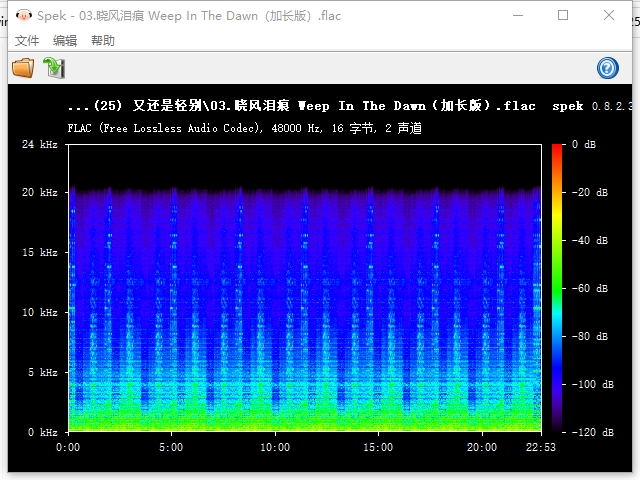The image size is (640, 480).
Task: Open the 帮助 menu
Action: (103, 40)
